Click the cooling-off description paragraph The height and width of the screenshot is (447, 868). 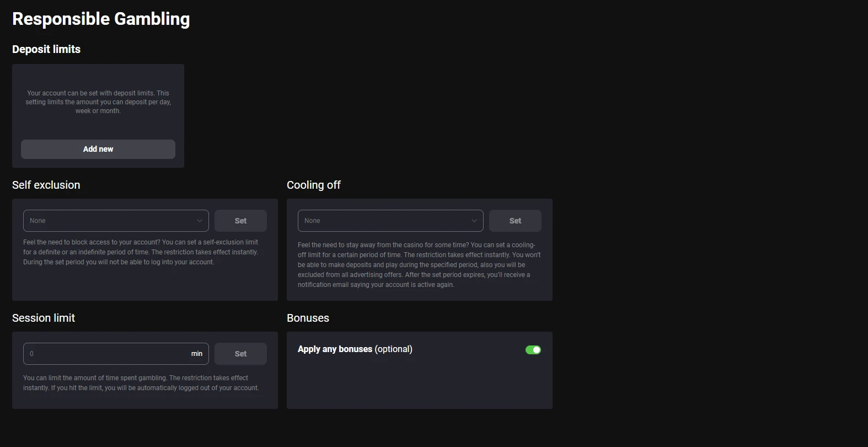[419, 265]
